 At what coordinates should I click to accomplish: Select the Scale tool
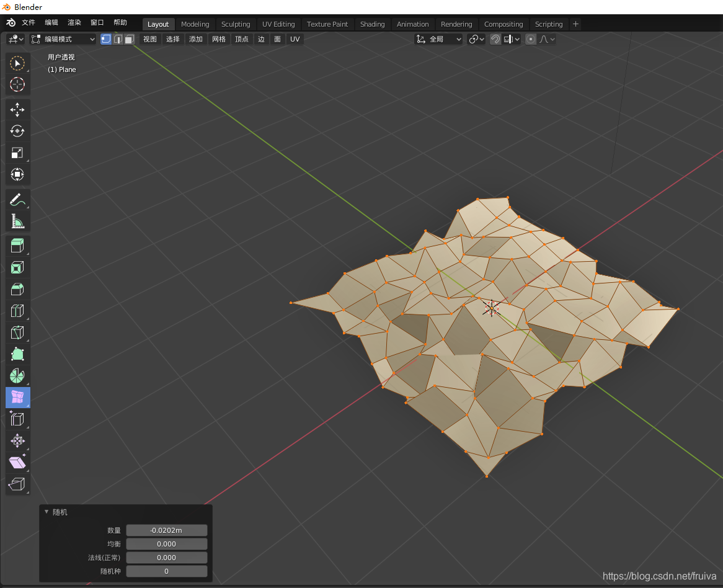click(17, 153)
